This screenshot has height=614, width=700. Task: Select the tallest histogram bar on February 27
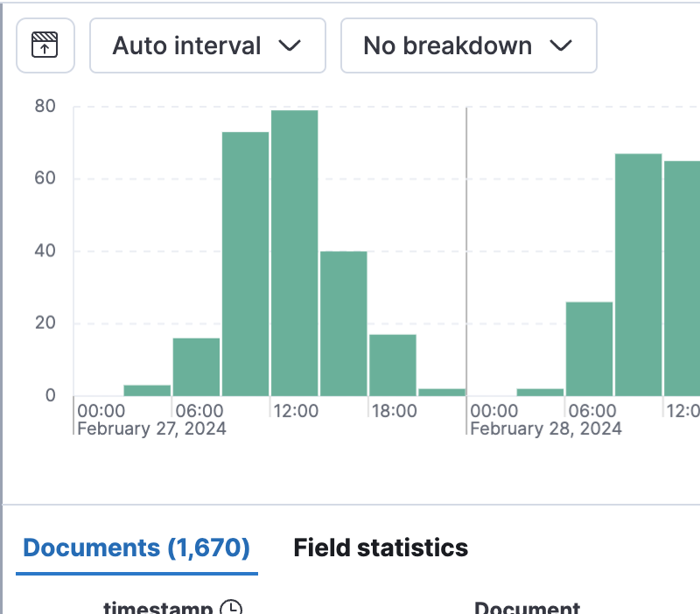[x=294, y=254]
